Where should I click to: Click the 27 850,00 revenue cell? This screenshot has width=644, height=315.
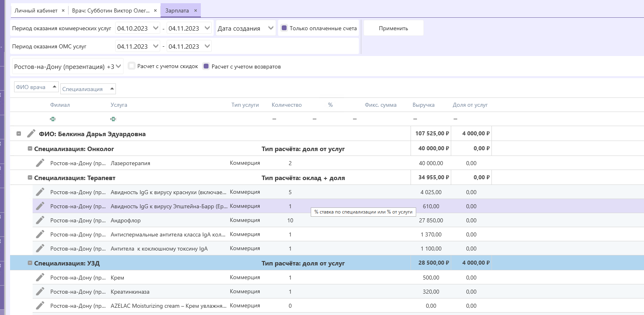coord(431,220)
